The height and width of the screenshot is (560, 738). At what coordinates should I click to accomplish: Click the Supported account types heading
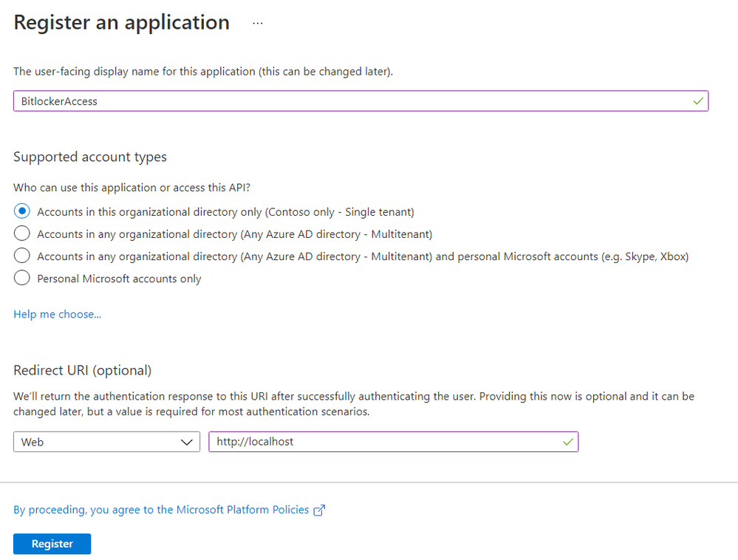[x=90, y=157]
